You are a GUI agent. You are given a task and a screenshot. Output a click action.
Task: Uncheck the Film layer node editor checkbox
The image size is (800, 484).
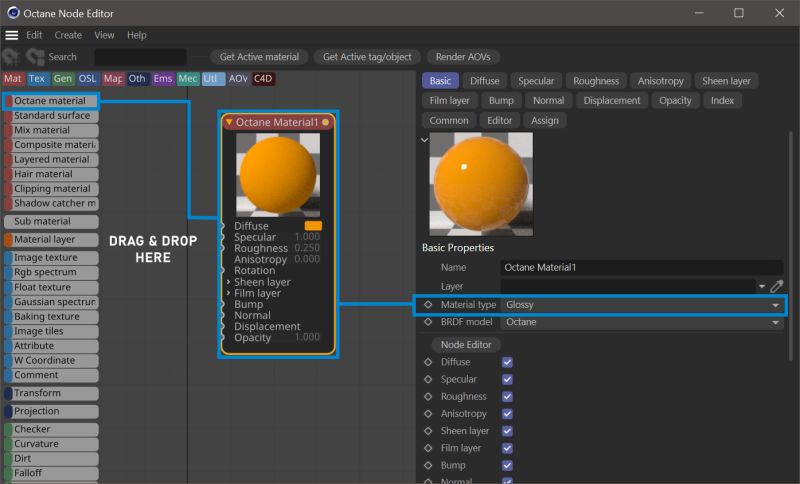(x=507, y=448)
